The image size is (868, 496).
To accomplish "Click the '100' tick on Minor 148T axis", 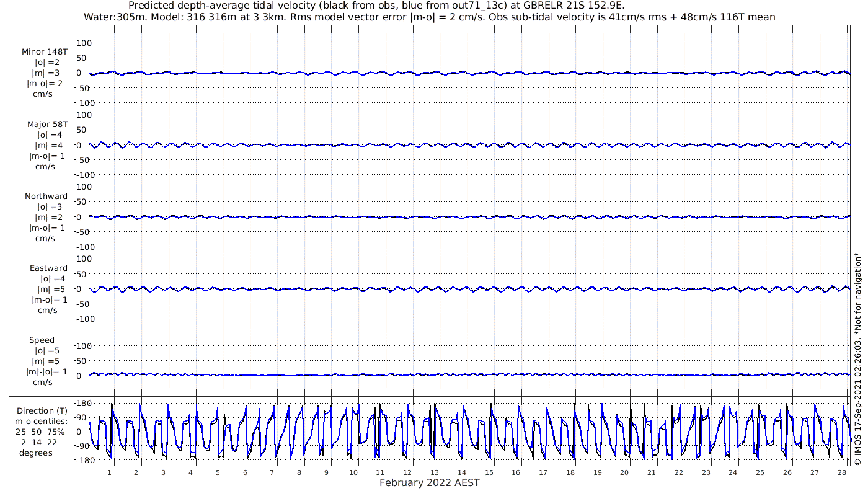I will click(84, 43).
